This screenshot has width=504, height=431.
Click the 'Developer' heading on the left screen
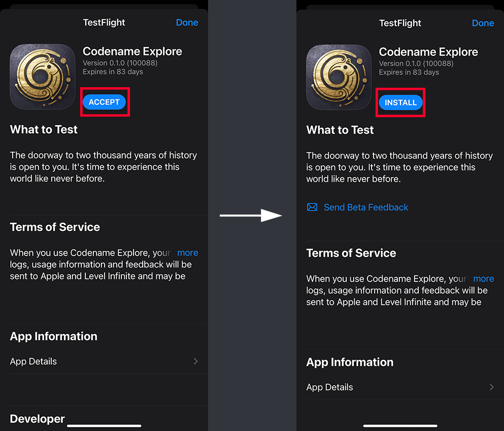[x=37, y=419]
